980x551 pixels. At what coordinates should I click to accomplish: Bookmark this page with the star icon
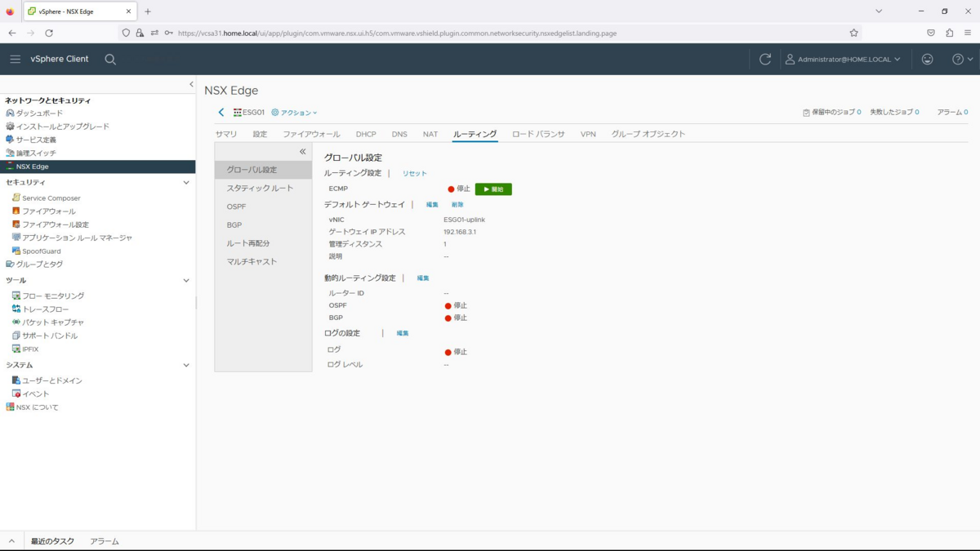point(853,33)
